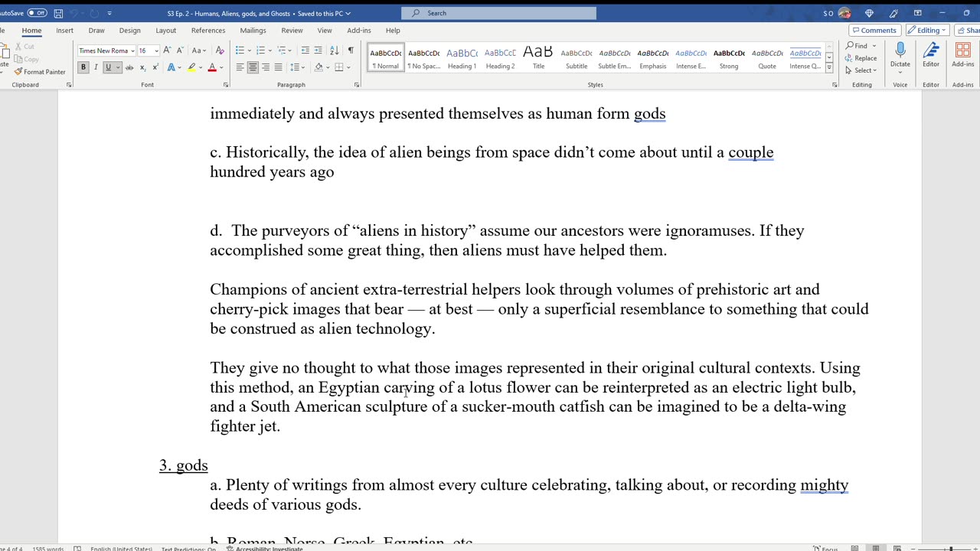Click Replace button
The width and height of the screenshot is (980, 551).
tap(861, 58)
